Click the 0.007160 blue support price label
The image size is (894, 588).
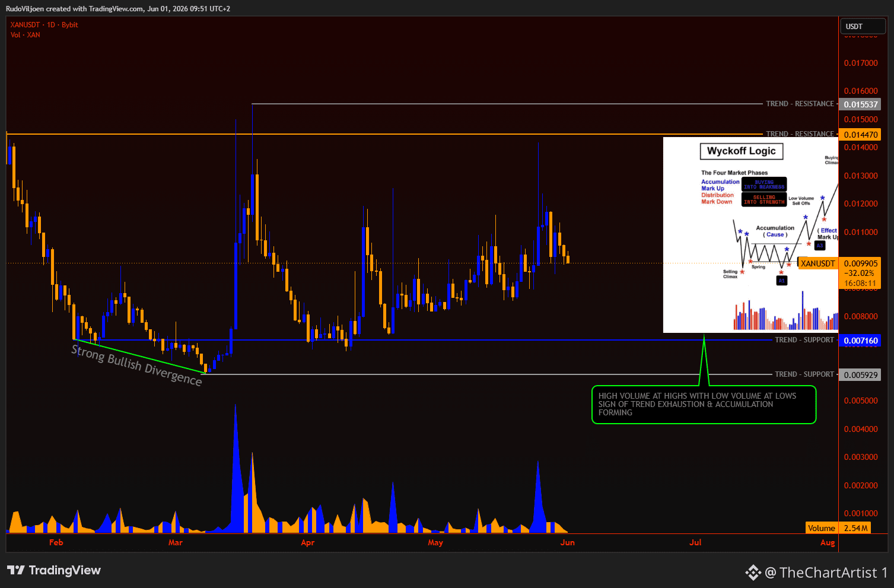click(860, 341)
